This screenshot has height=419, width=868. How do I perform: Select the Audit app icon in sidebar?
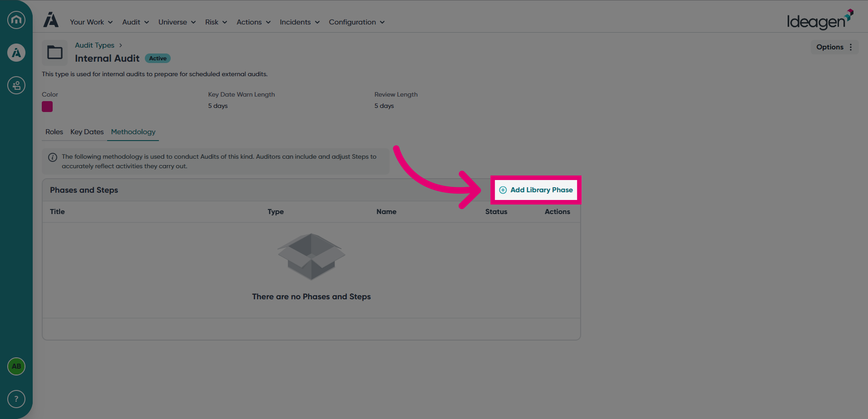(x=16, y=53)
